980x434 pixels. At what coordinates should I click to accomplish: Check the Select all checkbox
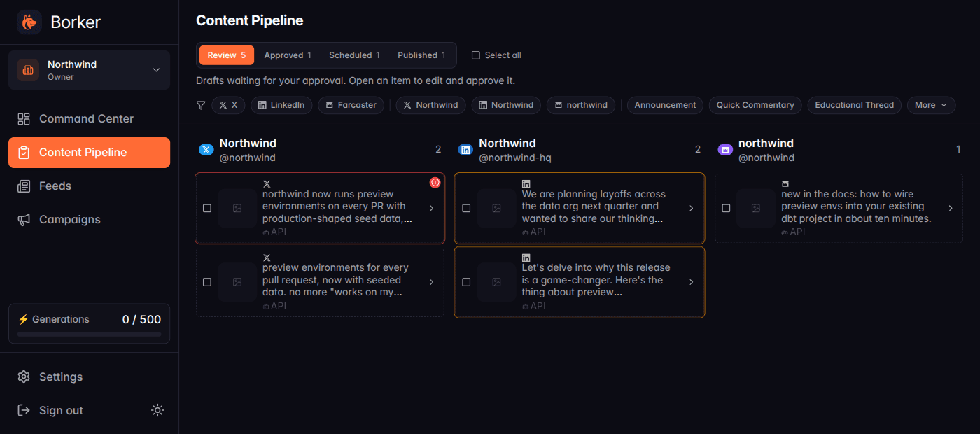point(476,55)
